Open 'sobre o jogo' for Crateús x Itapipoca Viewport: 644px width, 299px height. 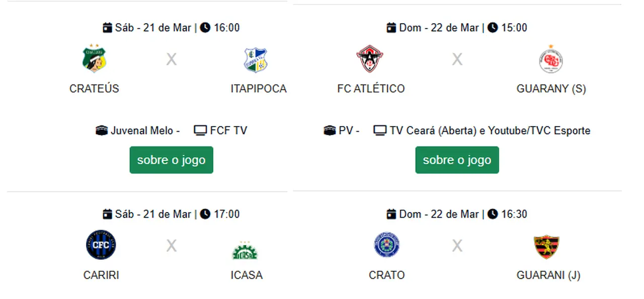coord(171,160)
